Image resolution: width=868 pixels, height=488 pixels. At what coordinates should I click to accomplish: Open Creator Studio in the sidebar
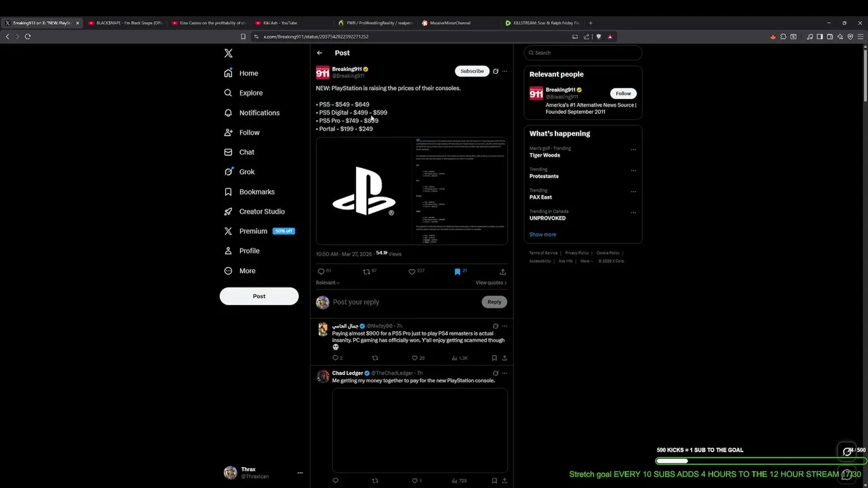(x=254, y=211)
